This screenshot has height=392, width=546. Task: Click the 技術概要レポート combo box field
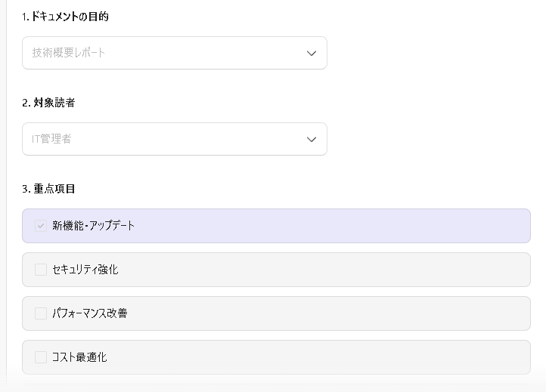(151, 53)
